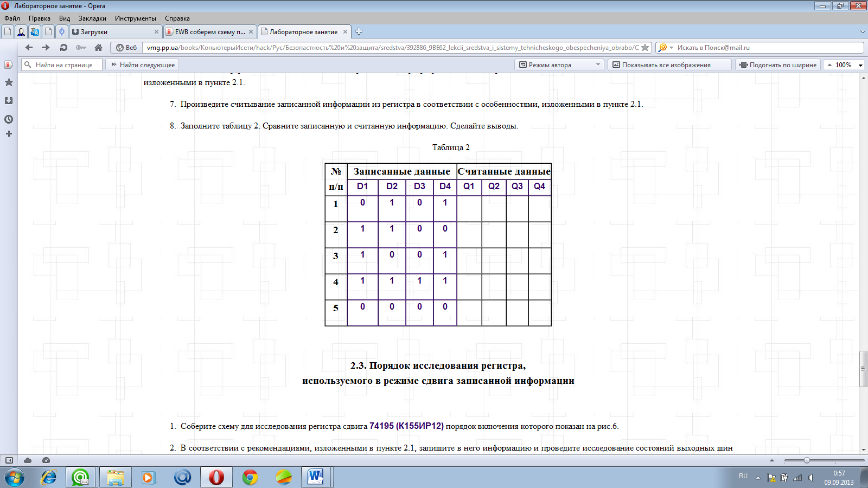Bookmark page with the star in address bar
Image resolution: width=868 pixels, height=488 pixels.
(645, 48)
